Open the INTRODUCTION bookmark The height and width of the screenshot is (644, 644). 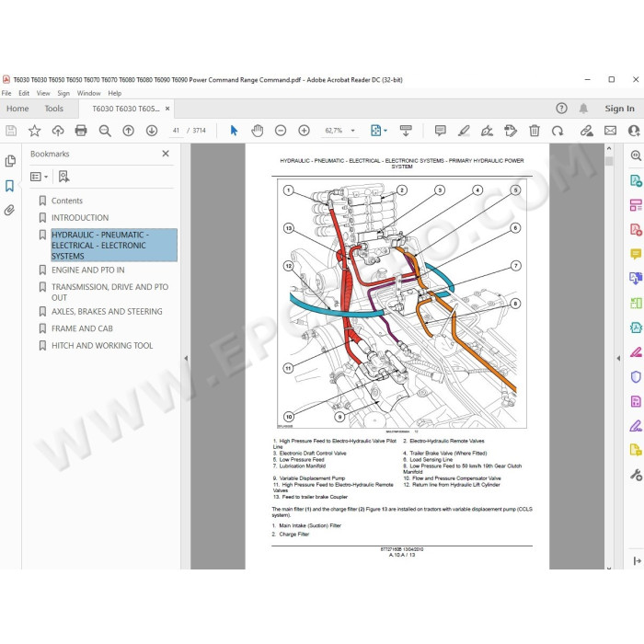[80, 218]
